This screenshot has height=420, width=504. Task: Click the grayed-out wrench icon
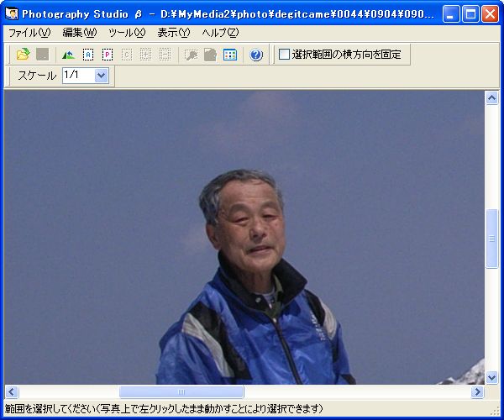coord(191,55)
